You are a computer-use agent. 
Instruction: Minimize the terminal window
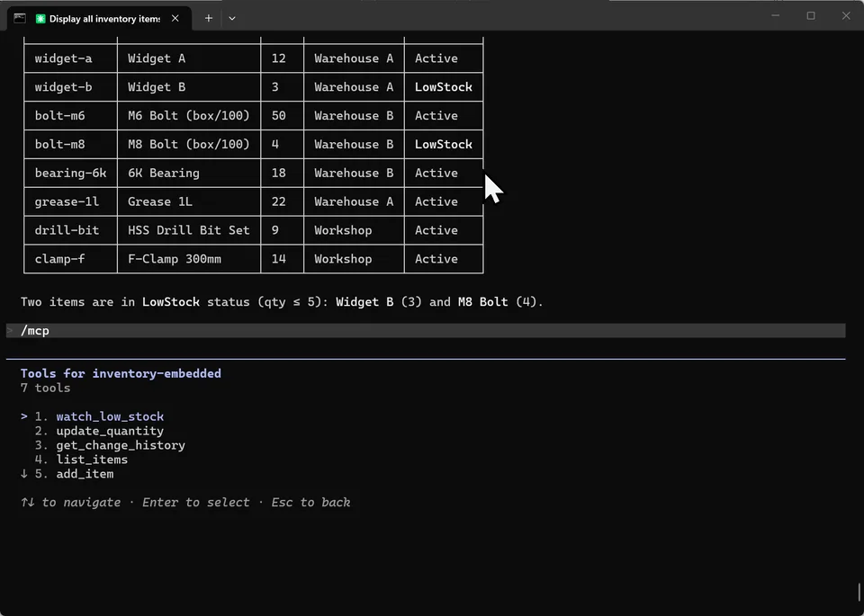click(775, 15)
